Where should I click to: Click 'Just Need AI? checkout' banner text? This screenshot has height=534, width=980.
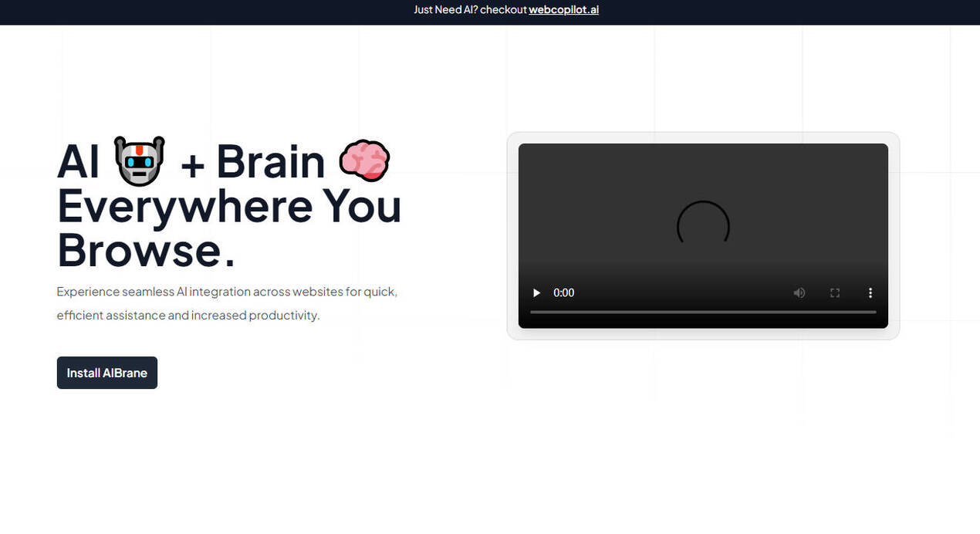pos(470,10)
